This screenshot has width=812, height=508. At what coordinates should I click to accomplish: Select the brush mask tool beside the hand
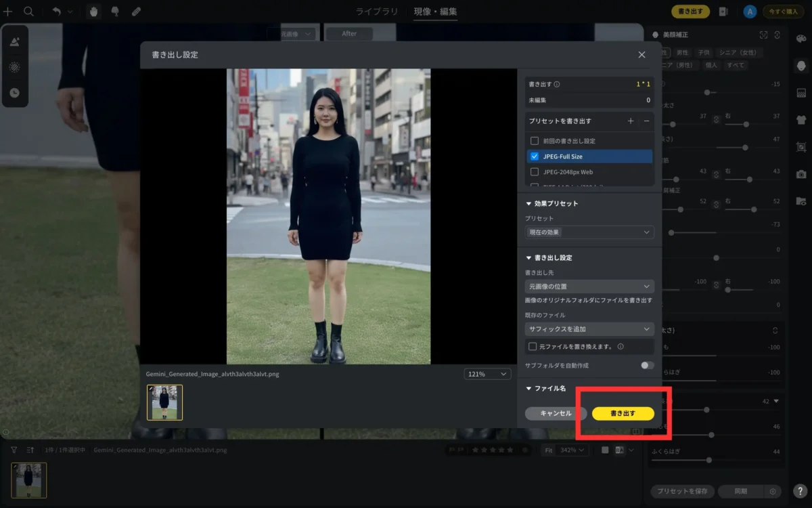pyautogui.click(x=115, y=12)
